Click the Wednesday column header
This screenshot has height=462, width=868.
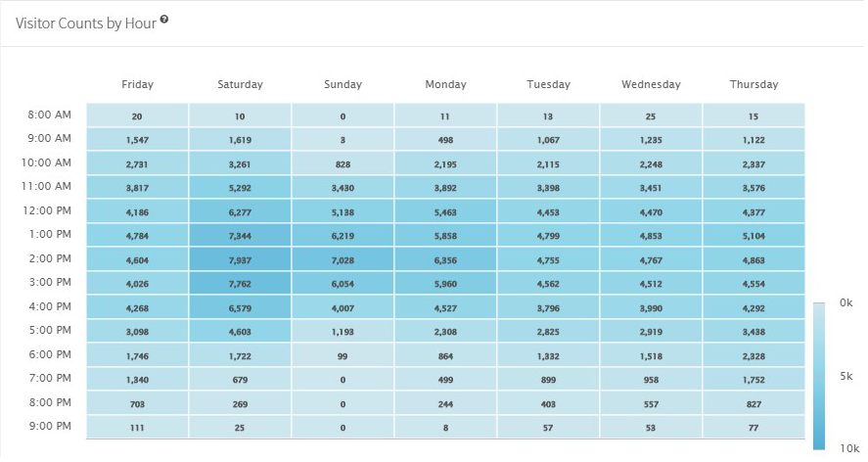click(651, 85)
